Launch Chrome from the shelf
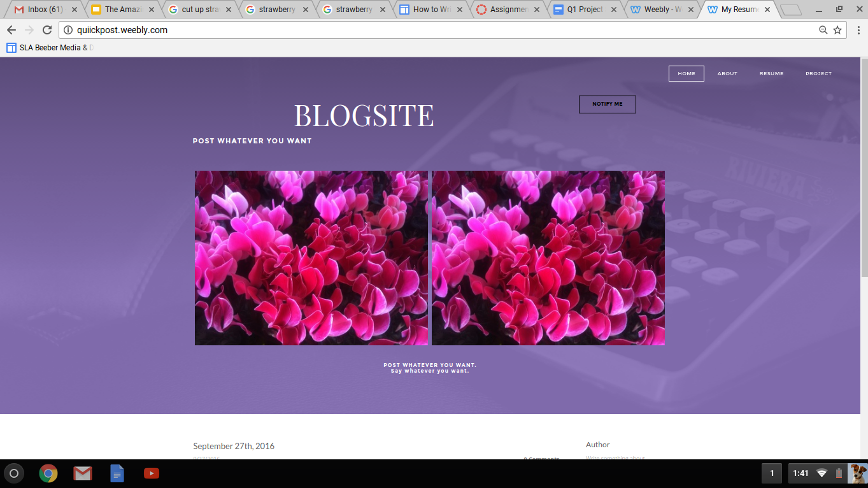The width and height of the screenshot is (868, 488). point(48,473)
